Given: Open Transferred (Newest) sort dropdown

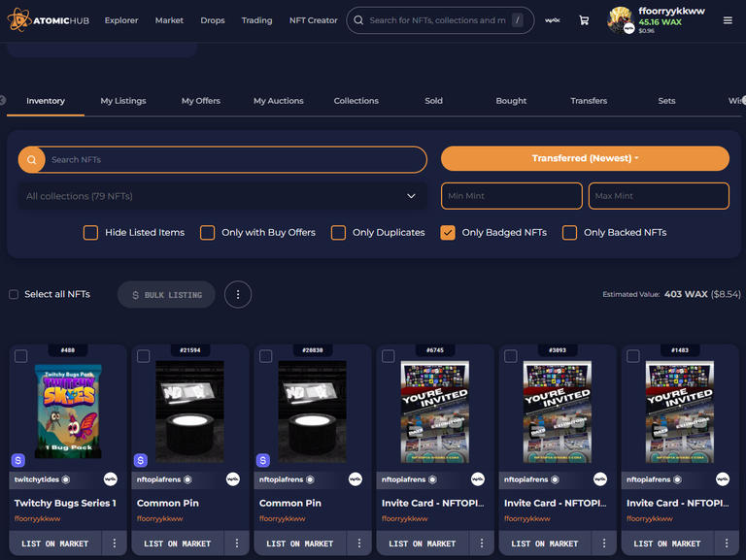Looking at the screenshot, I should coord(585,158).
